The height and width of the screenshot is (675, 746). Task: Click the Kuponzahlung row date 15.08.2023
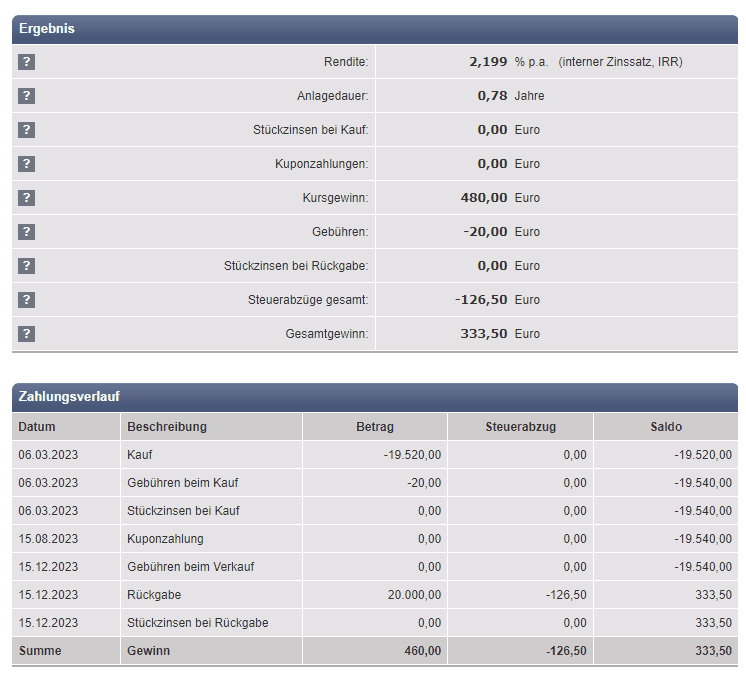coord(48,539)
